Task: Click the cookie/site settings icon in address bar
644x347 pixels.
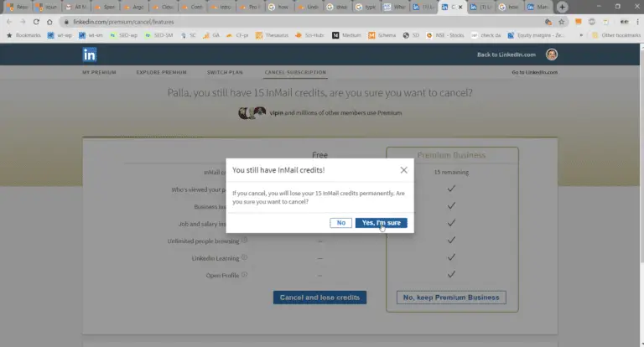Action: click(548, 22)
